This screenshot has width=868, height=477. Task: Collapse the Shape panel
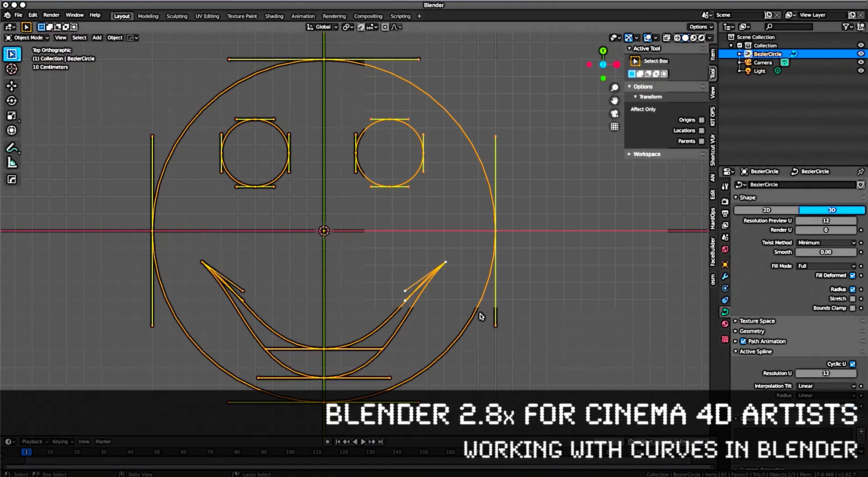point(737,197)
